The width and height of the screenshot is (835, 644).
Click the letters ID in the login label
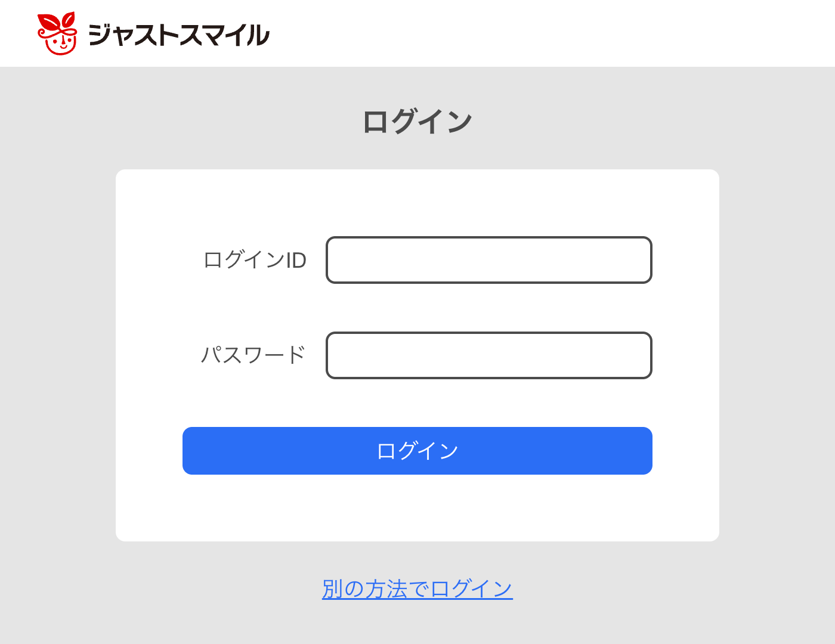296,260
